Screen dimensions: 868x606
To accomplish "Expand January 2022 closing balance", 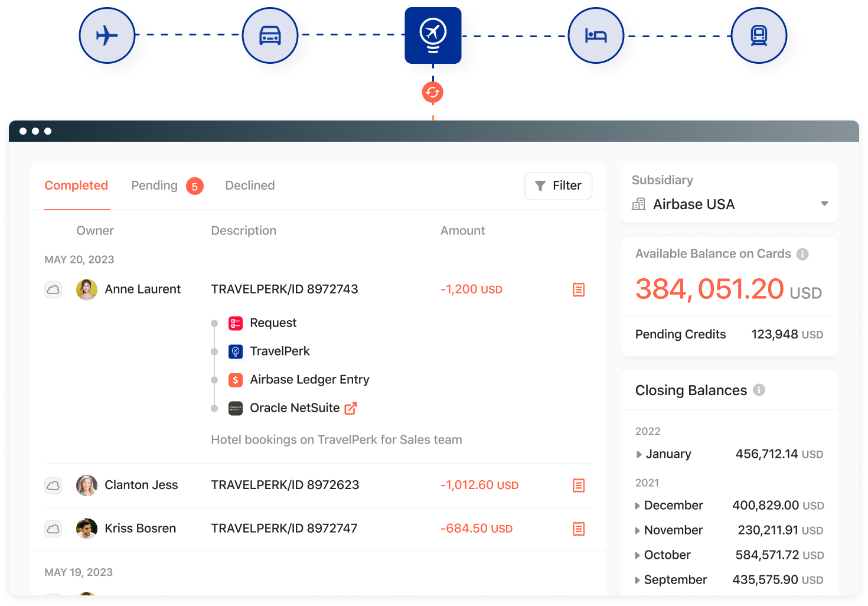I will 639,454.
